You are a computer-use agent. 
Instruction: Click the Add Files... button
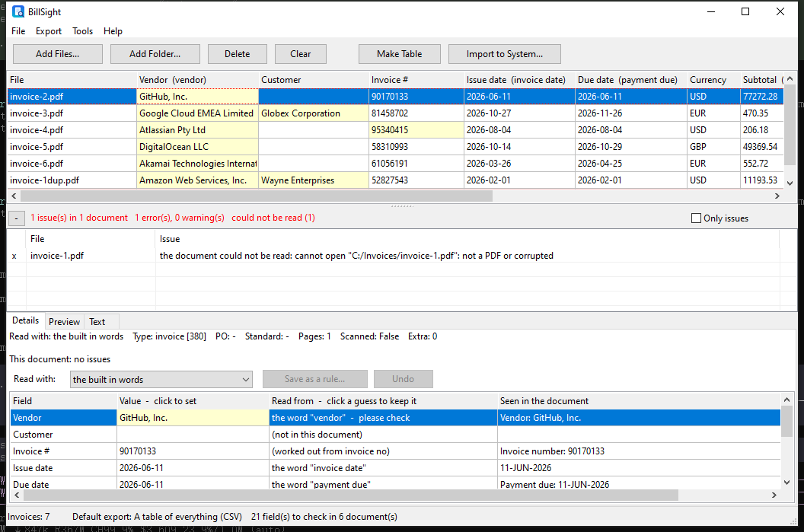point(57,54)
